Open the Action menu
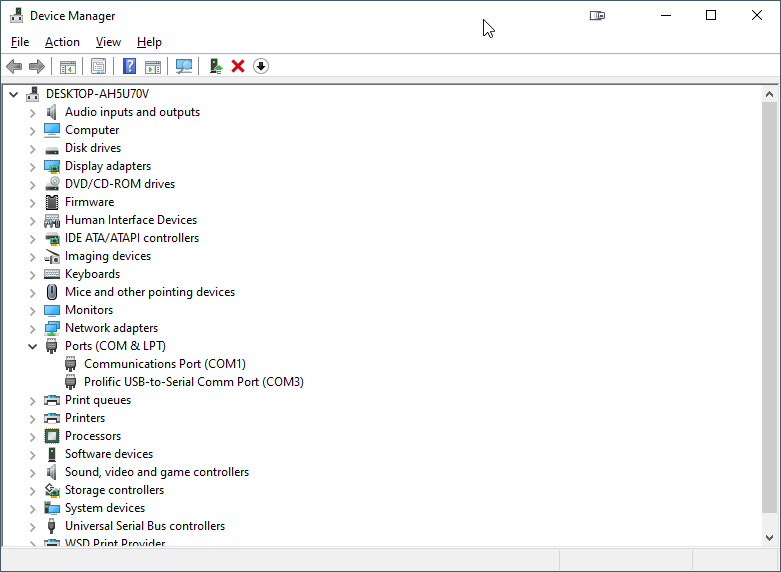Viewport: 781px width, 572px height. 62,42
